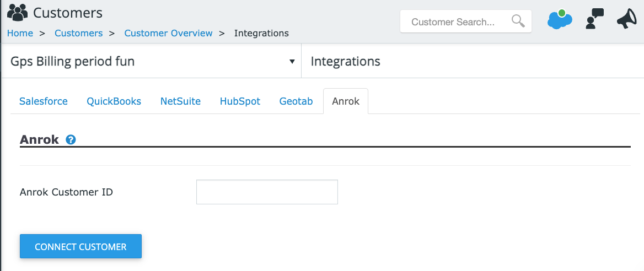Image resolution: width=644 pixels, height=271 pixels.
Task: Switch to the QuickBooks tab
Action: [114, 101]
